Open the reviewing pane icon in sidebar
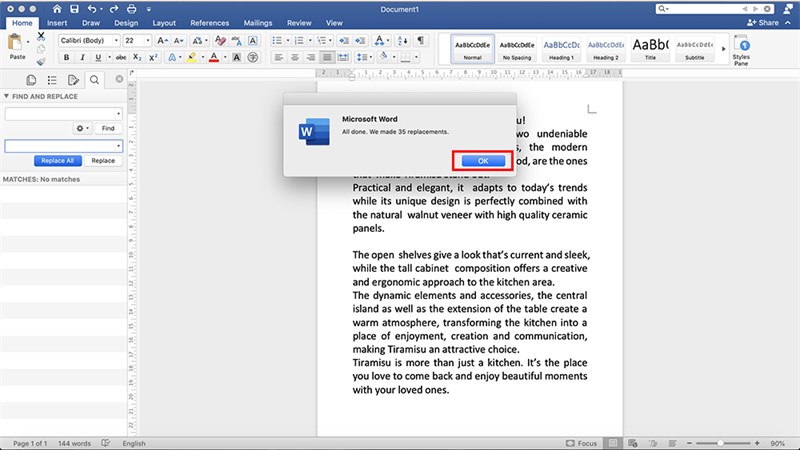 (73, 80)
